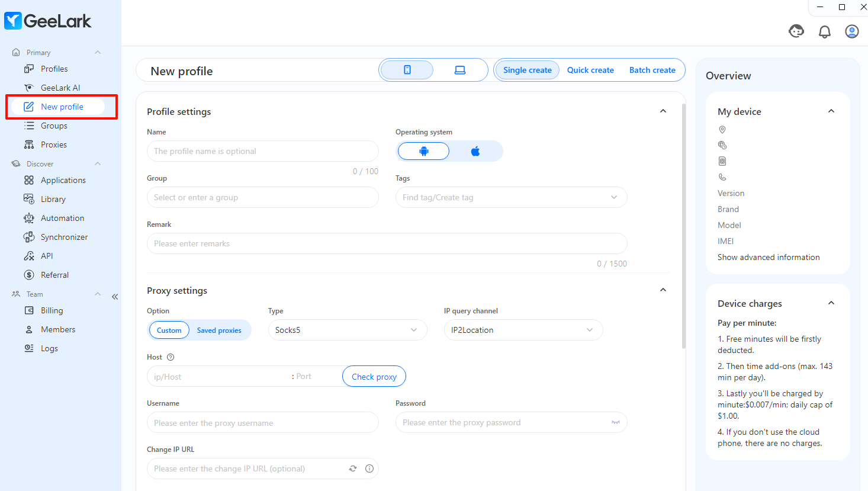Click the location pin icon in My device

pyautogui.click(x=722, y=129)
